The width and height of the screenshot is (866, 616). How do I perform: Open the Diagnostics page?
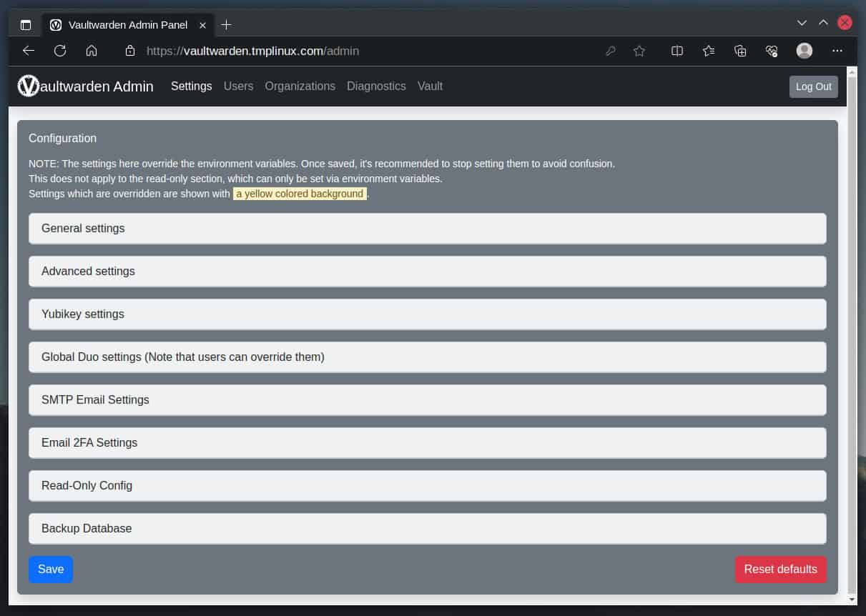(376, 86)
